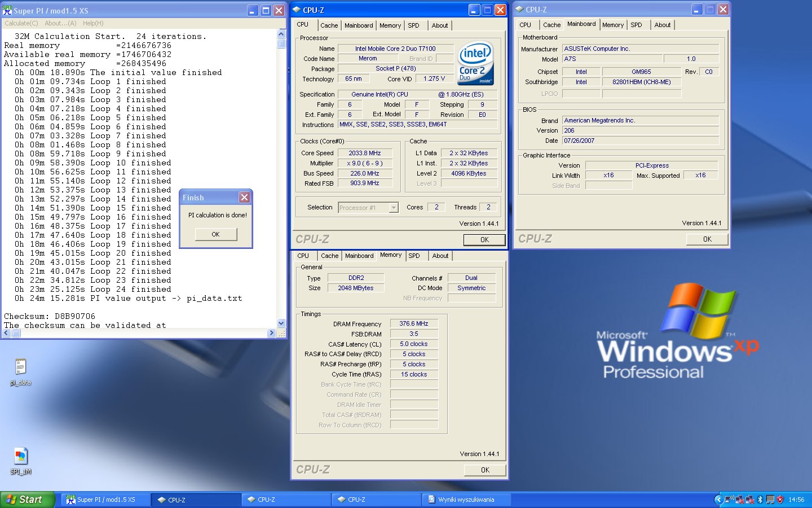Click the motherboard Model value A7S

(x=612, y=59)
